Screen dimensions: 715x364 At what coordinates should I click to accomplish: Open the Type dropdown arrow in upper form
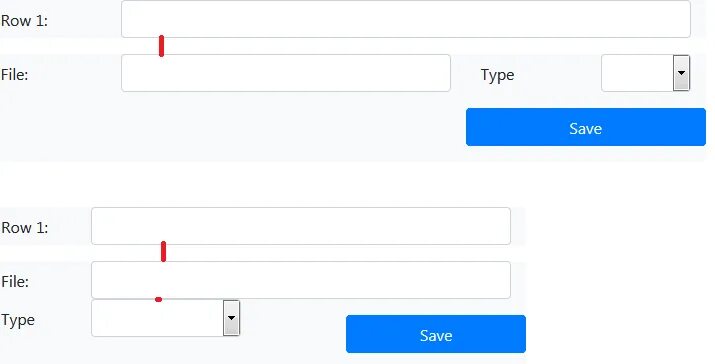point(681,73)
